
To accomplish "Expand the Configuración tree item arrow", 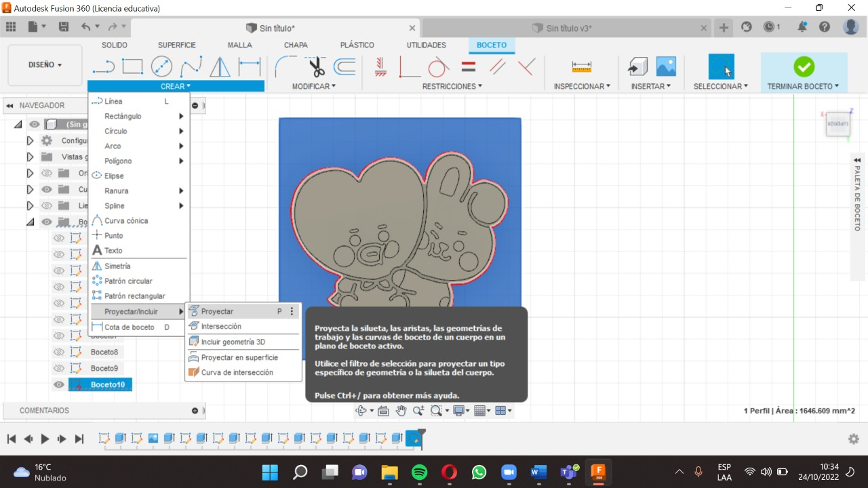I will coord(30,140).
